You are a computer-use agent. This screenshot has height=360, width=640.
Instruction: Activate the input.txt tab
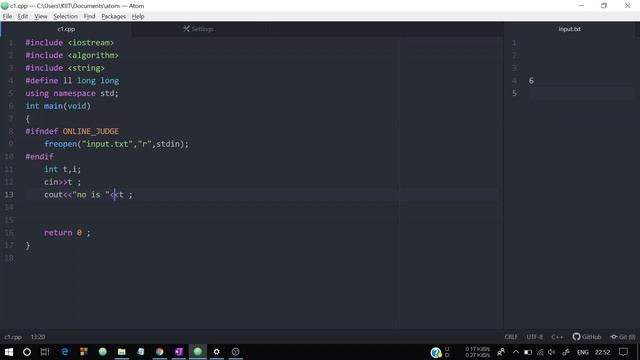(569, 29)
